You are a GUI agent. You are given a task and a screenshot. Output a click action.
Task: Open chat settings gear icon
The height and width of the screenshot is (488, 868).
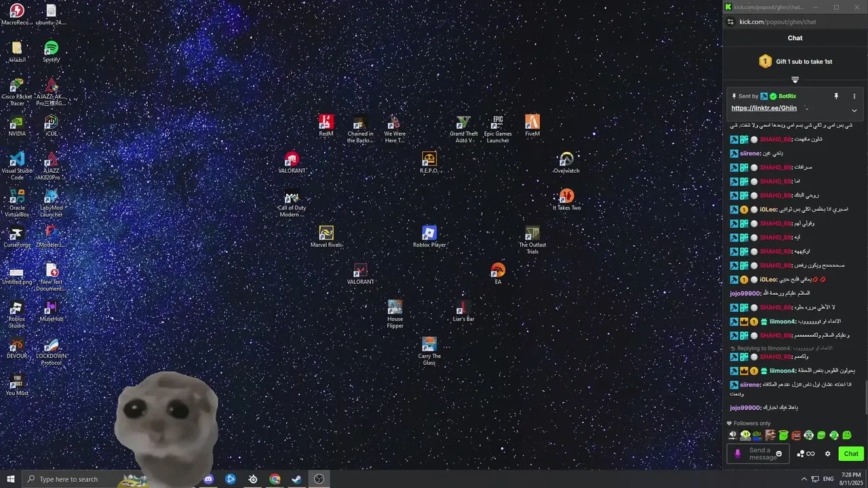827,454
